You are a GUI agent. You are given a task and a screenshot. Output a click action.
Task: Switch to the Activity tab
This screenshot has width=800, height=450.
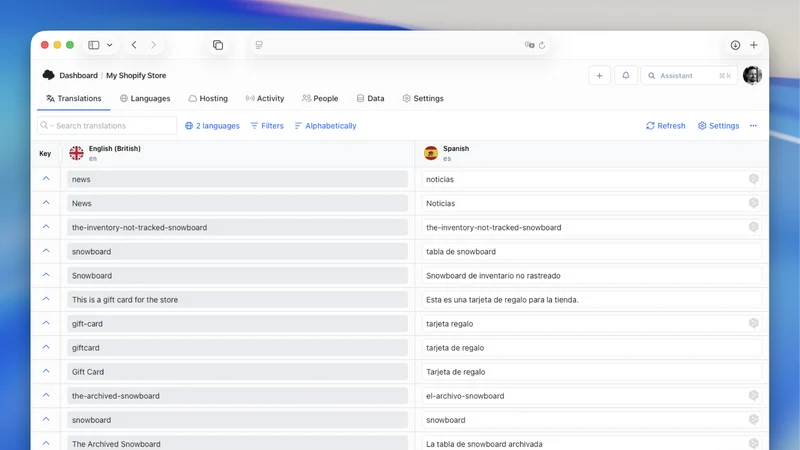265,98
